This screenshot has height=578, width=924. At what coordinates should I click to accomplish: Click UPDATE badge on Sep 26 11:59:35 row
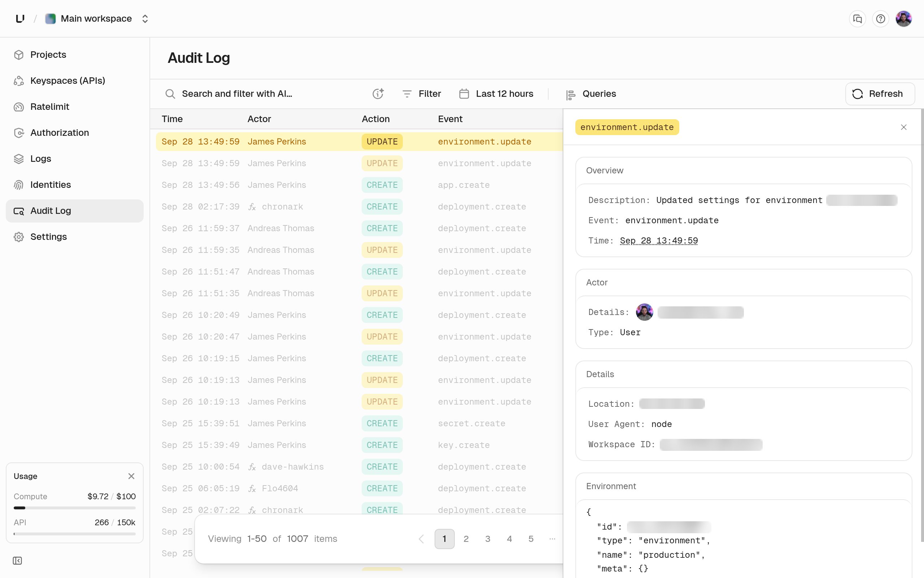point(382,250)
